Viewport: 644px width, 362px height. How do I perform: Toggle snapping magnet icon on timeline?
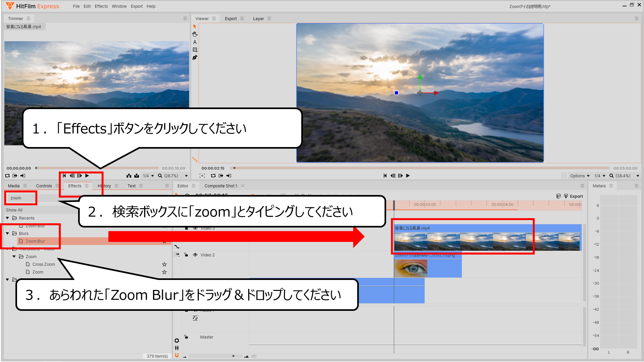tap(177, 355)
